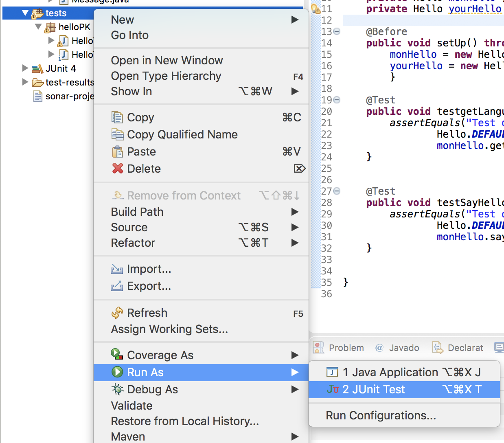504x443 pixels.
Task: Click the Coverage As icon
Action: pos(117,355)
